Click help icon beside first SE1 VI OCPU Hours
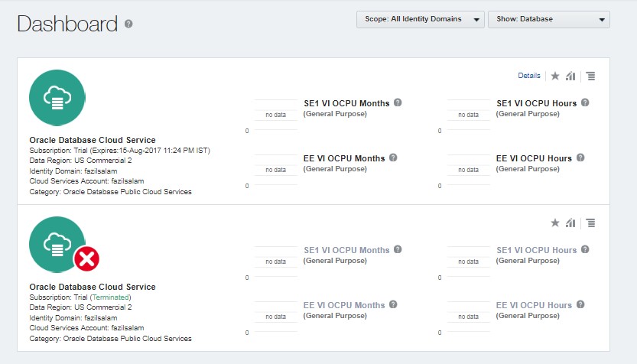 click(585, 103)
